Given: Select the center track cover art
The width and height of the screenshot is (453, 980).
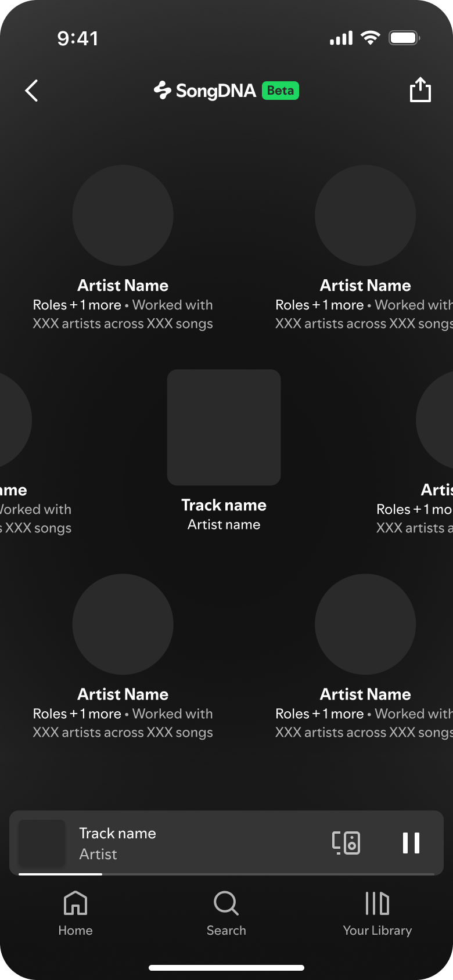Looking at the screenshot, I should point(224,427).
